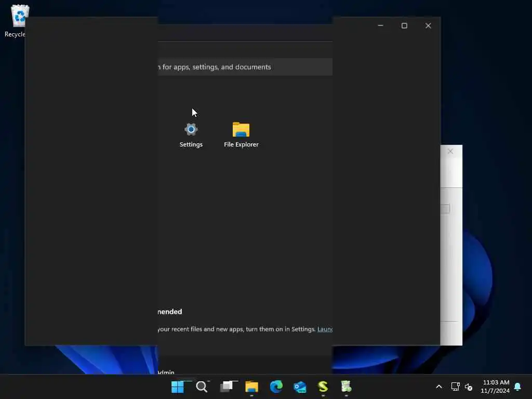This screenshot has width=532, height=399.
Task: Minimize the dark foreground window
Action: pos(381,25)
